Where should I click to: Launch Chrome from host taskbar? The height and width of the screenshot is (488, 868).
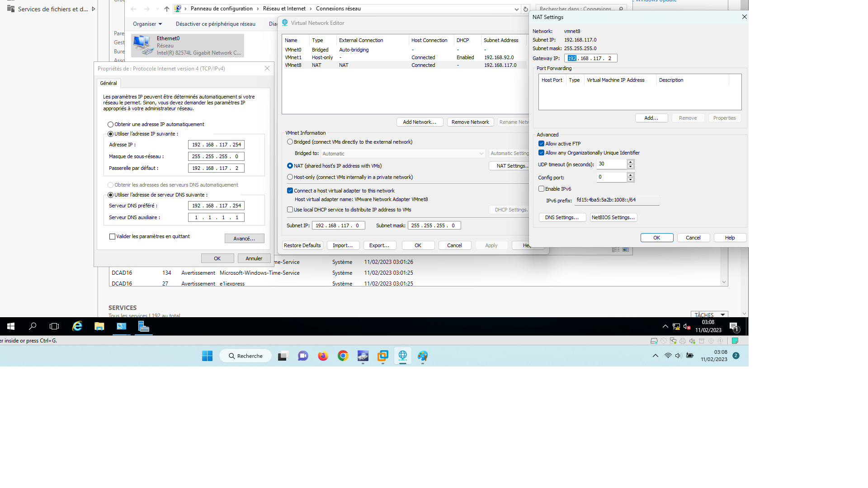coord(343,356)
